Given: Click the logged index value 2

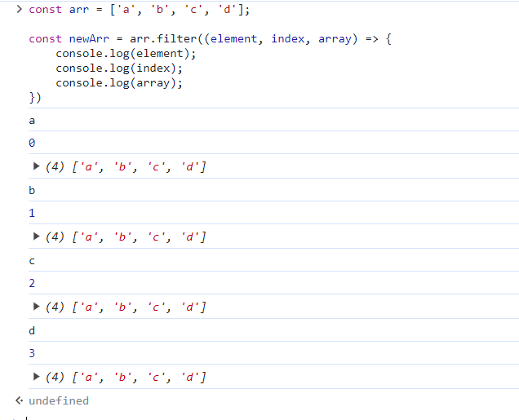Looking at the screenshot, I should click(x=32, y=284).
